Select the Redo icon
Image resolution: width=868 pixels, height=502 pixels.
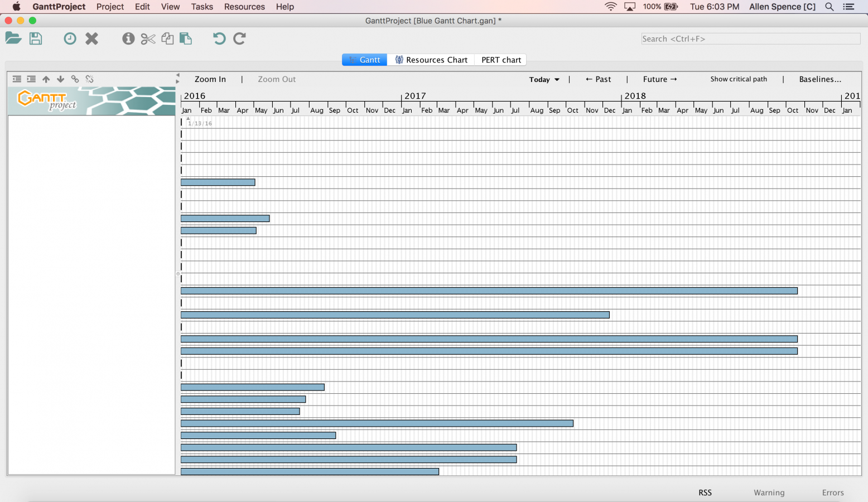point(239,38)
